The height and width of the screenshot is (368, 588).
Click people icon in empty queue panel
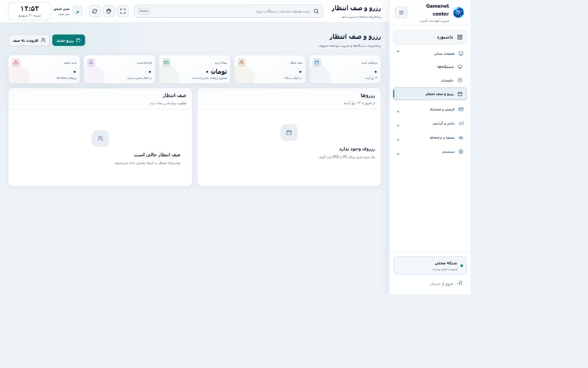100,138
